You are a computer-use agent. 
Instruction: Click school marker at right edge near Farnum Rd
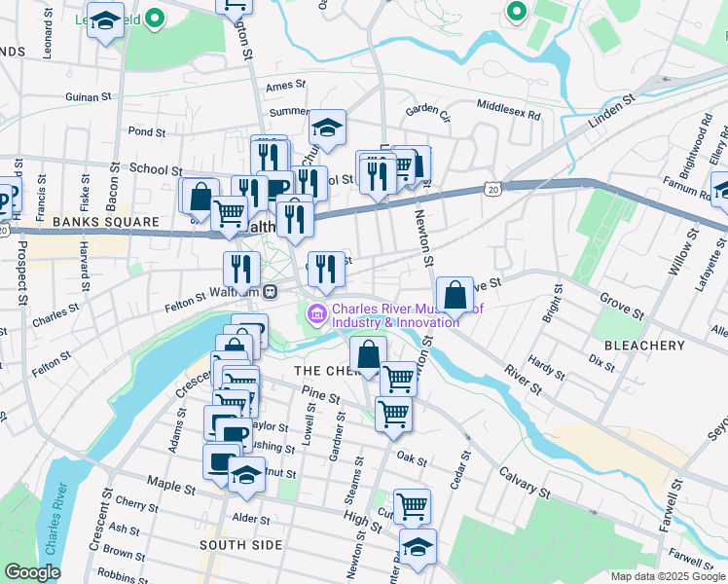(x=720, y=192)
